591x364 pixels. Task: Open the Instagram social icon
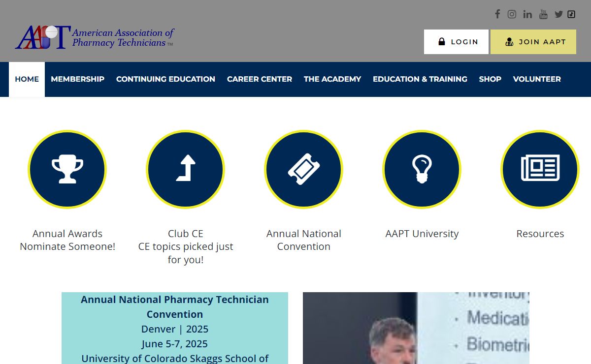tap(512, 14)
